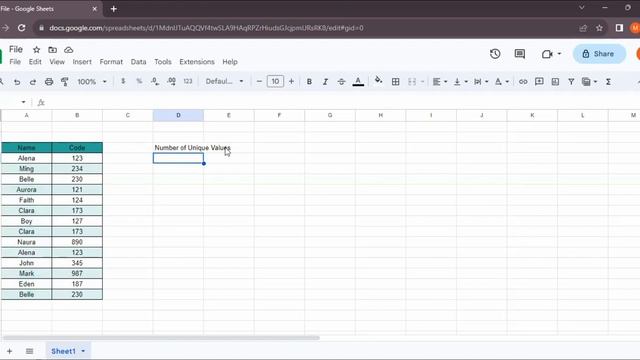This screenshot has height=360, width=640.
Task: Toggle bold formatting
Action: [x=309, y=82]
